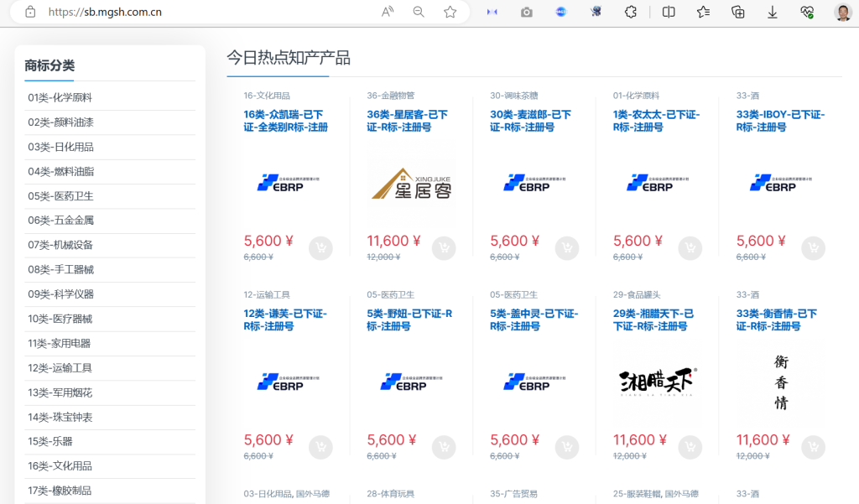The width and height of the screenshot is (859, 504).
Task: Add 29类-湘腊天下 product to cart
Action: click(x=690, y=447)
